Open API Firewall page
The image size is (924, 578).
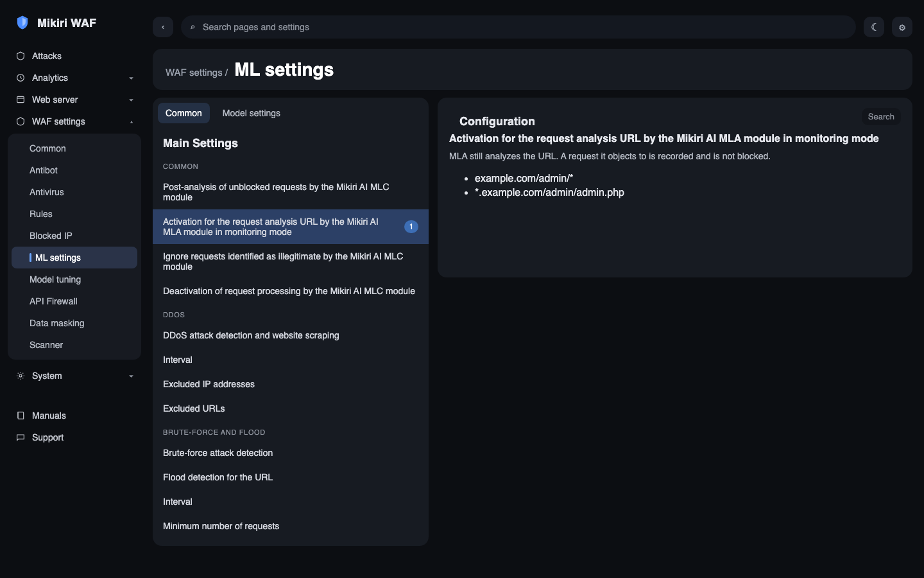pyautogui.click(x=74, y=301)
